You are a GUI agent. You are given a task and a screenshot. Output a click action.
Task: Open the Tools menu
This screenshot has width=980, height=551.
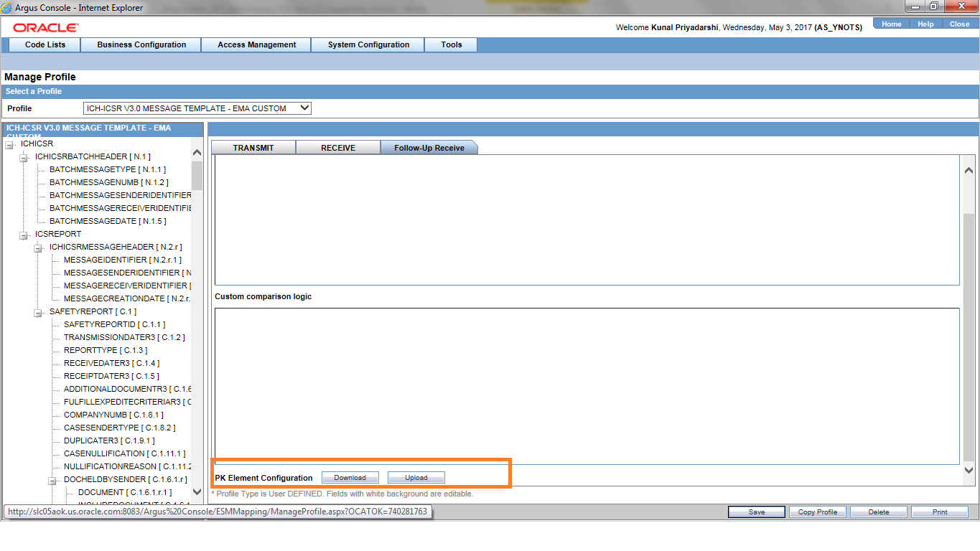pos(452,44)
